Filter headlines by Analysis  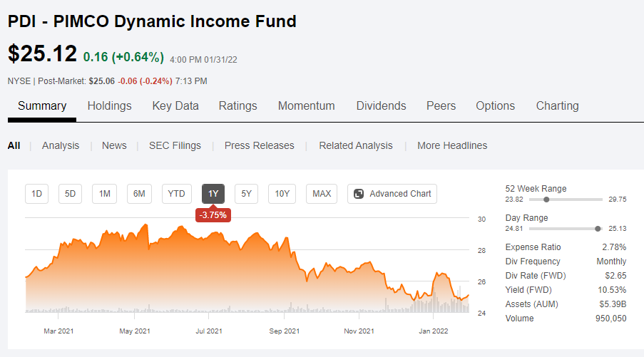[61, 145]
